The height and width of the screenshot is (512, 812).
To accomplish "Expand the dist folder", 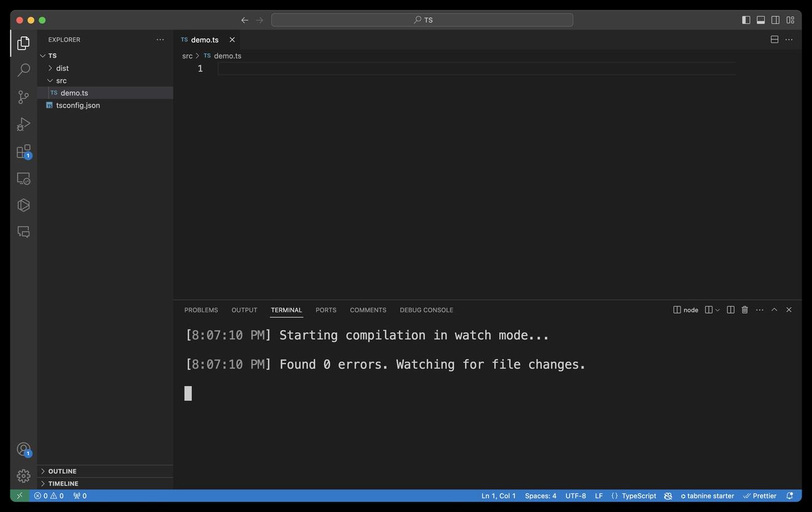I will tap(62, 68).
